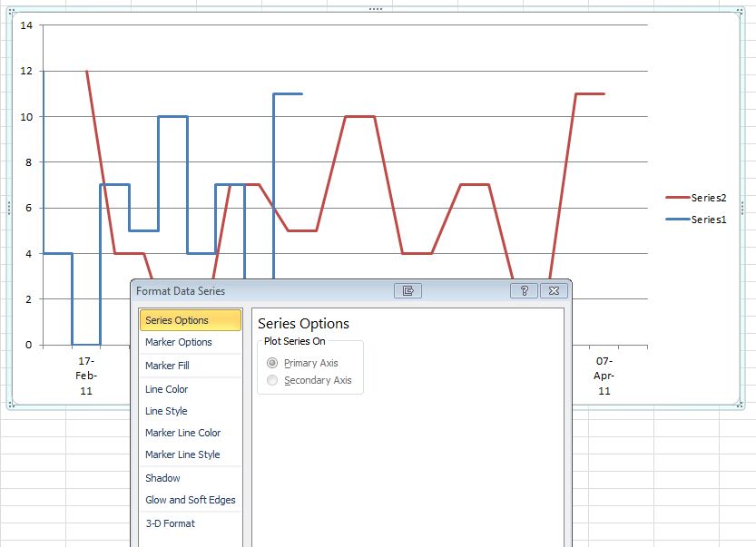
Task: Select the Primary Axis radio button
Action: [x=272, y=363]
